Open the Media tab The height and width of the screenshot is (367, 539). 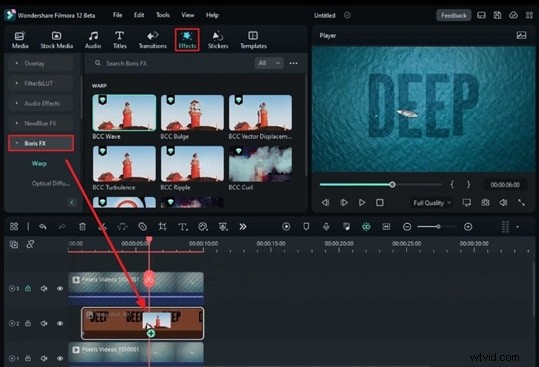coord(20,40)
